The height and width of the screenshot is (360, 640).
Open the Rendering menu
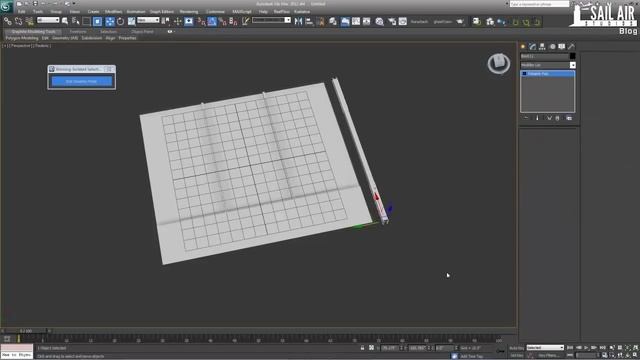tap(189, 11)
